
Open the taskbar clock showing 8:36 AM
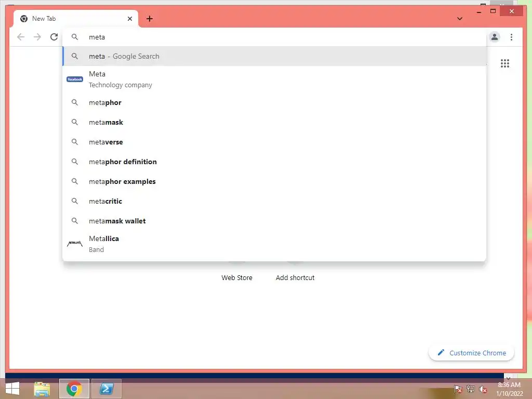509,389
